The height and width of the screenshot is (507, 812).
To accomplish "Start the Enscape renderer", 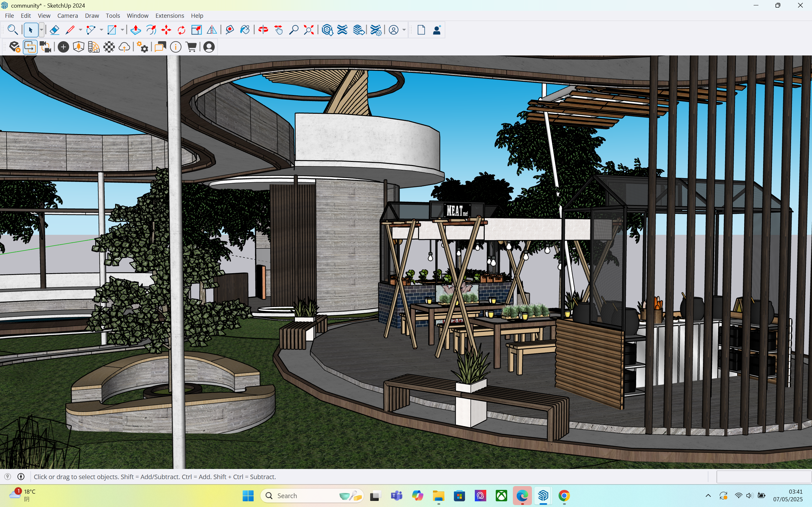I will (14, 47).
